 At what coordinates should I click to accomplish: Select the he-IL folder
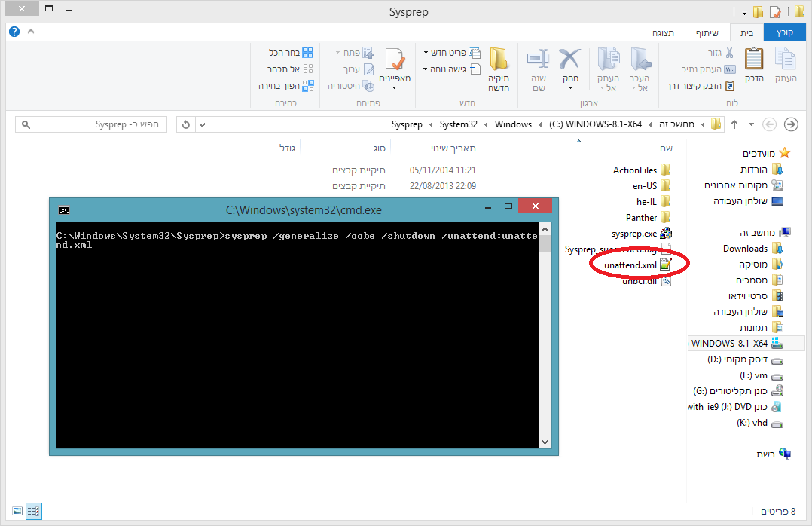click(x=654, y=202)
